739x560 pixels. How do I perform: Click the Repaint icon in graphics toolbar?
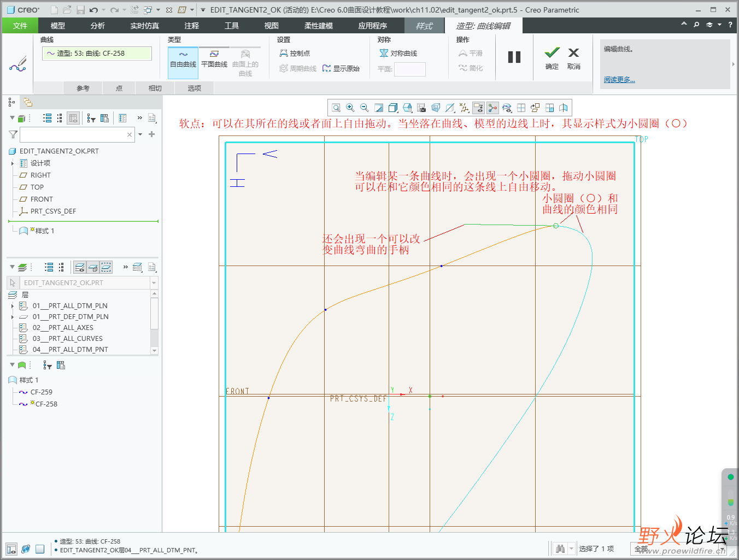click(379, 108)
